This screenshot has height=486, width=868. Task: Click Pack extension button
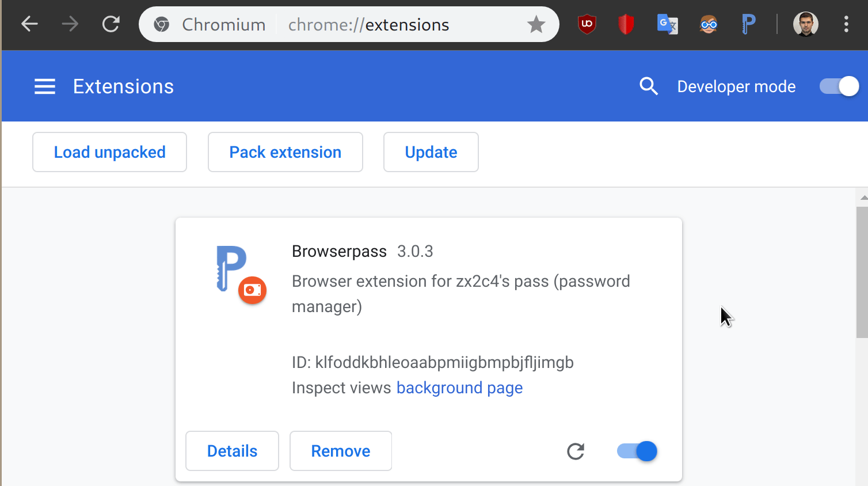[x=285, y=152]
